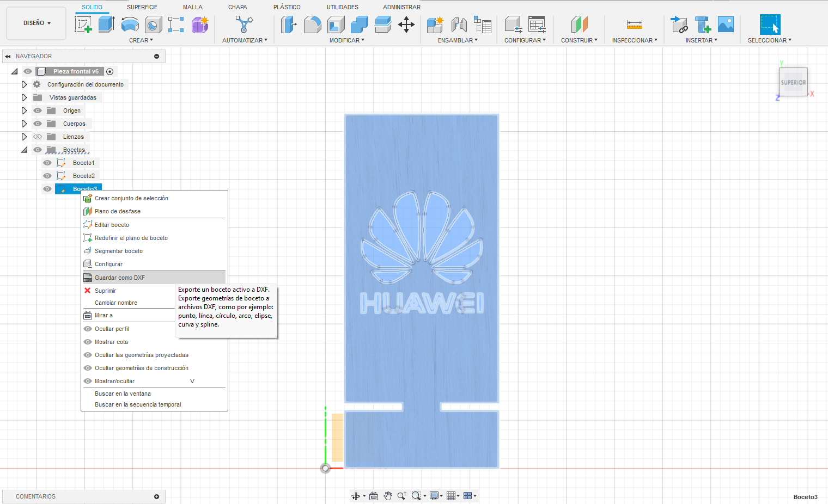Choose Plano de desfase menu entry

tap(154, 211)
